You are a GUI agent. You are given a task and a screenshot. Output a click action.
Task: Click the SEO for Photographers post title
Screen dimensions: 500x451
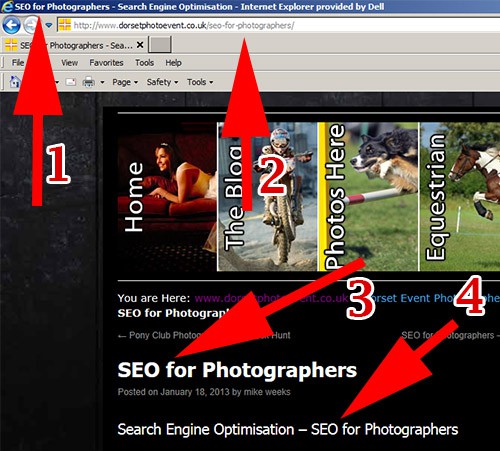[x=237, y=370]
